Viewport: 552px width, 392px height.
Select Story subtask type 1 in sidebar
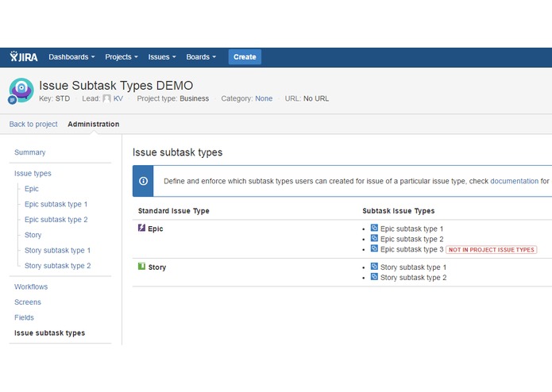pos(58,250)
